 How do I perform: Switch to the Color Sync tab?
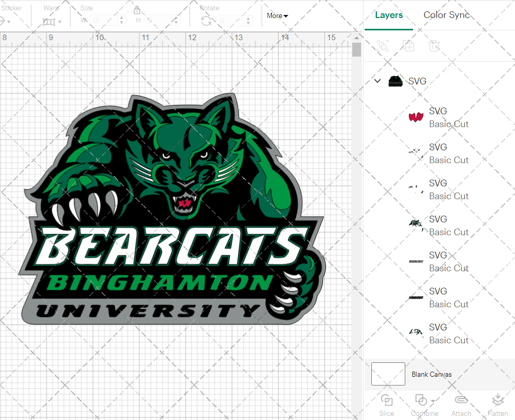coord(447,15)
